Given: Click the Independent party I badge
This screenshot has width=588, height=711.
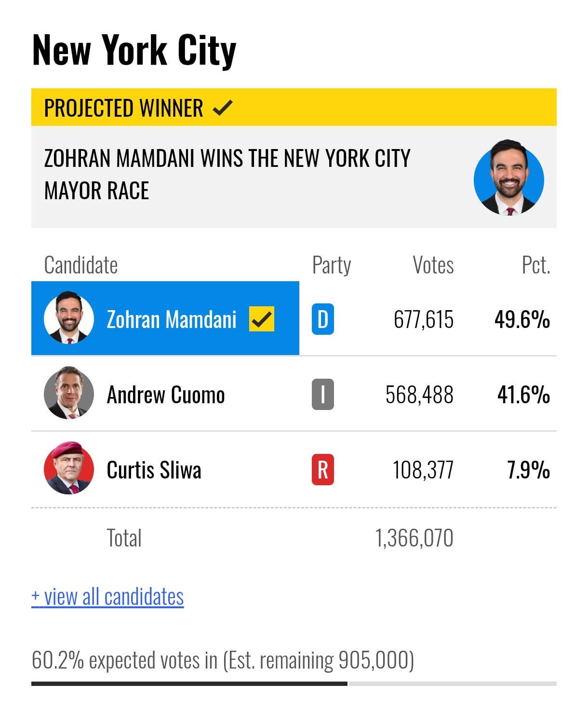Looking at the screenshot, I should pyautogui.click(x=322, y=395).
